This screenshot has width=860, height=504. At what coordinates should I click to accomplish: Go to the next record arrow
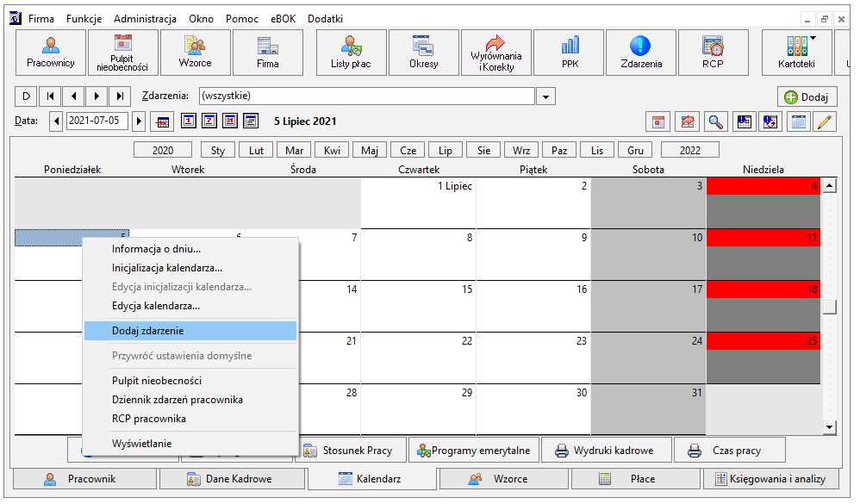pyautogui.click(x=97, y=96)
